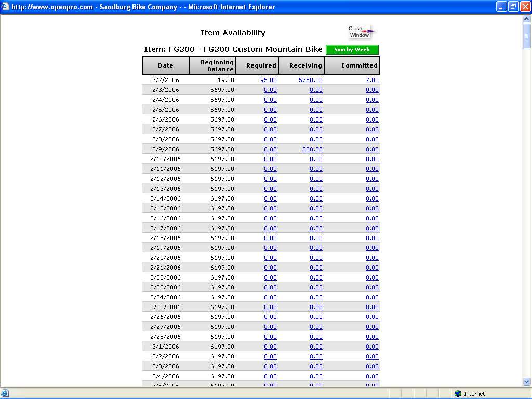
Task: Click the Committed 0.00 link for 2/14/2006
Action: pos(372,198)
